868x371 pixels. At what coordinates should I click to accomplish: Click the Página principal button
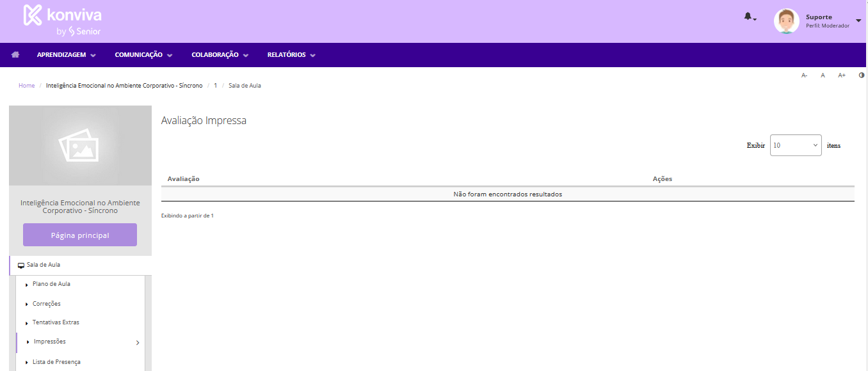coord(80,235)
